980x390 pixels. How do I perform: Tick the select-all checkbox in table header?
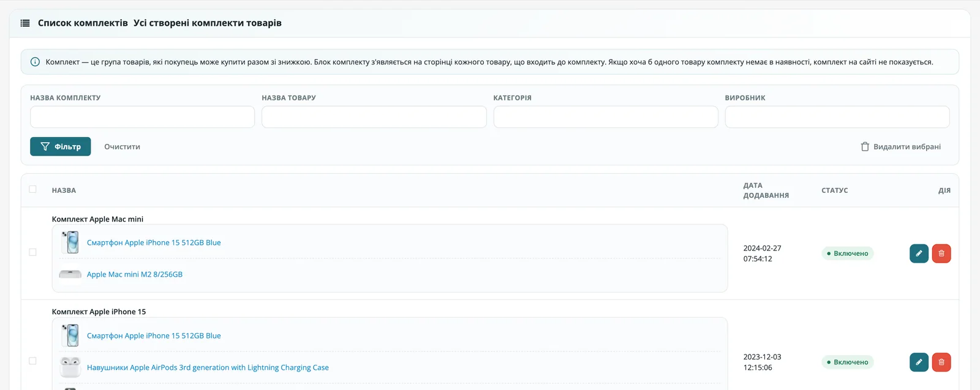tap(33, 189)
